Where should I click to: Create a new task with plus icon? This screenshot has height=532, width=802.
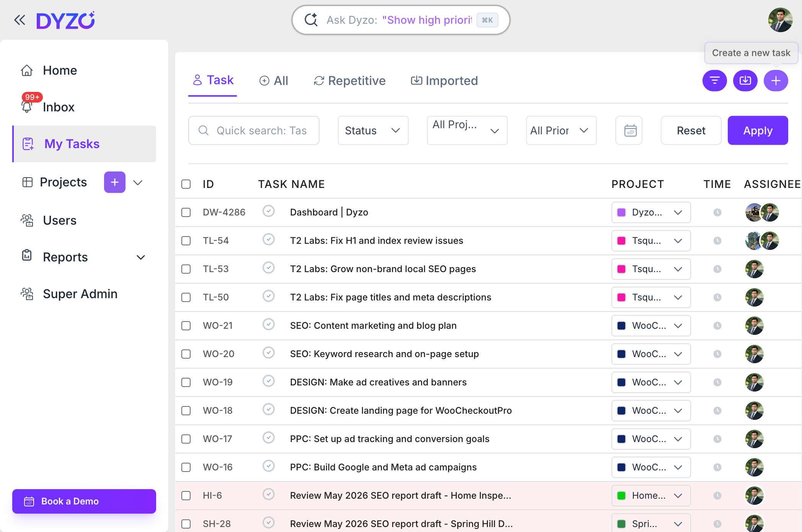pos(776,81)
